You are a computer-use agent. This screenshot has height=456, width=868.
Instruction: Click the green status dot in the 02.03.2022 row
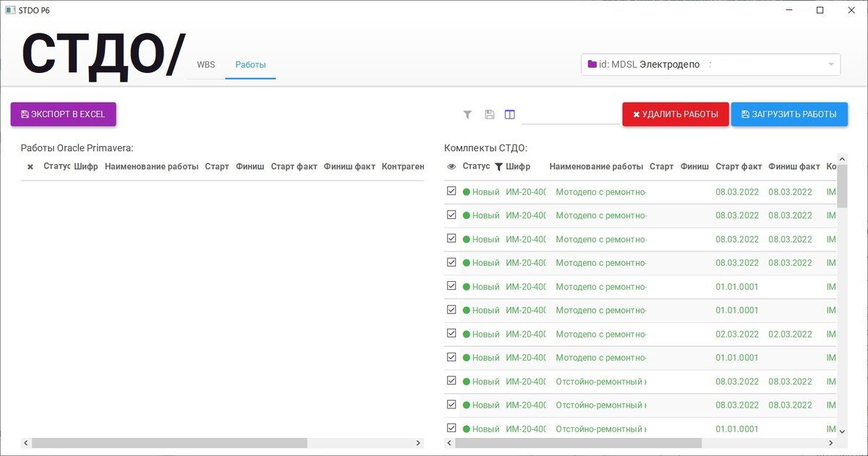pos(467,335)
